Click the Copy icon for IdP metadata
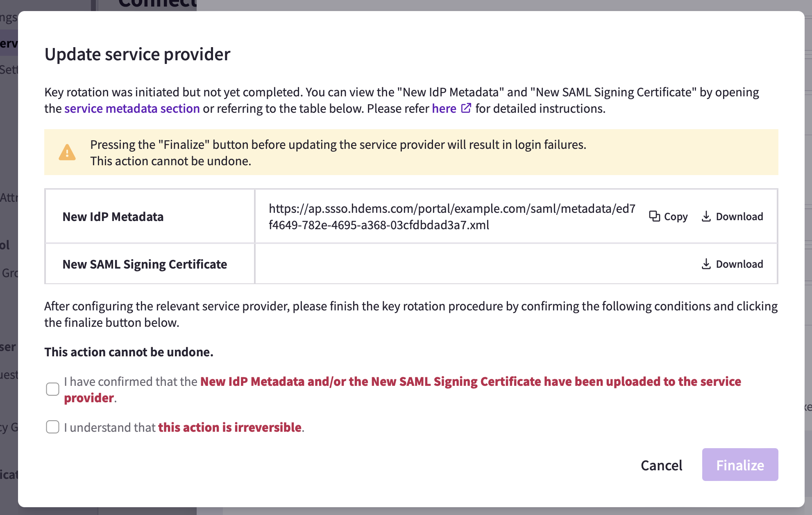The width and height of the screenshot is (812, 515). point(655,216)
